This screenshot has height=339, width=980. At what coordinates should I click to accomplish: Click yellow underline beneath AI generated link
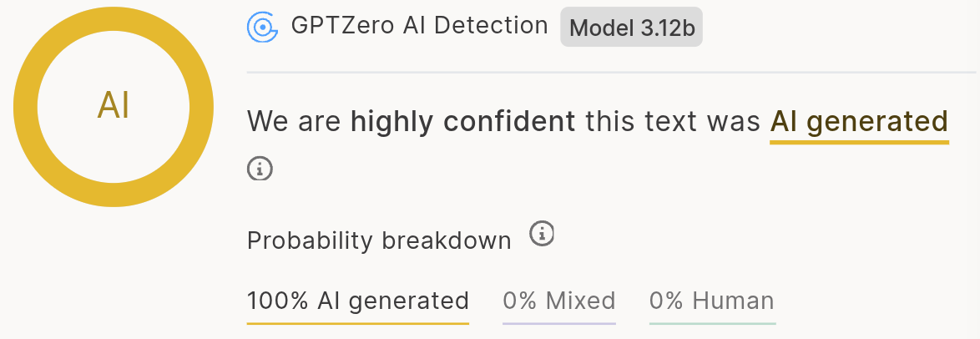[859, 142]
